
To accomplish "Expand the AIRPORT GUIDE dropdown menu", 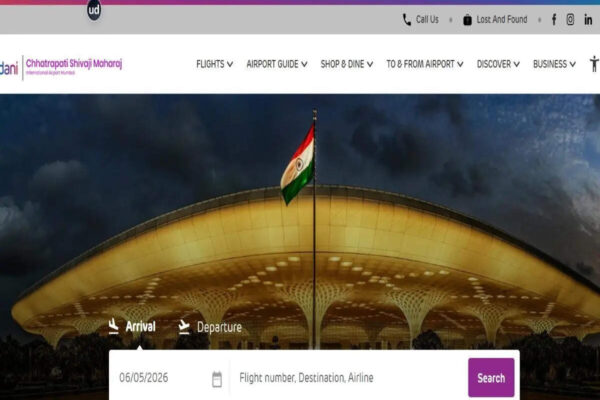I will pos(277,64).
